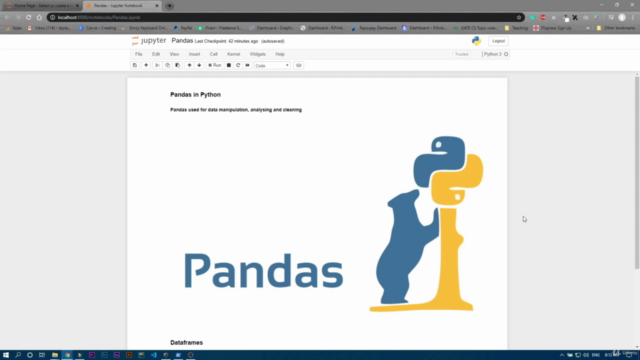Copy selected cells using the copy icon
Viewport: 640px width, 360px height.
(167, 65)
